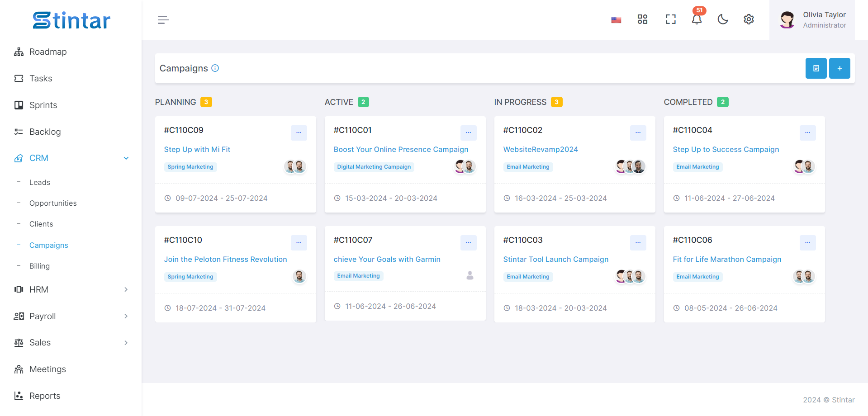Go to Leads in CRM submenu
Image resolution: width=868 pixels, height=416 pixels.
coord(40,182)
